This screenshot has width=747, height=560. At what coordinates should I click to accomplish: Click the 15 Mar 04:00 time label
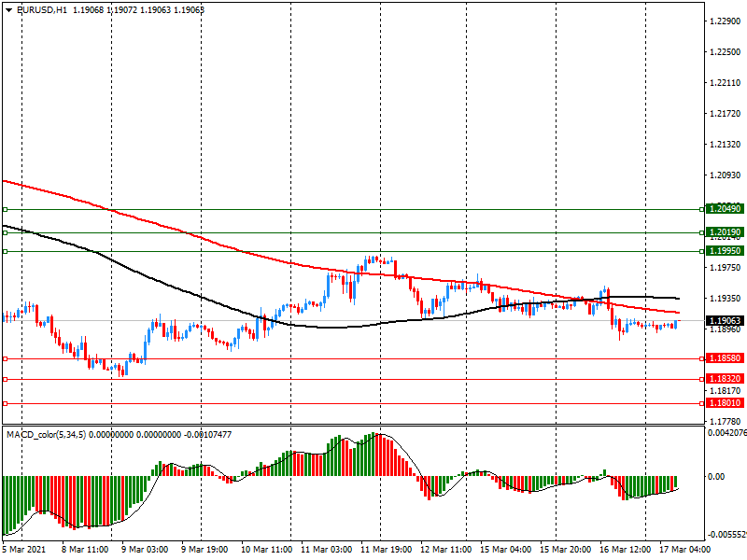(x=505, y=550)
